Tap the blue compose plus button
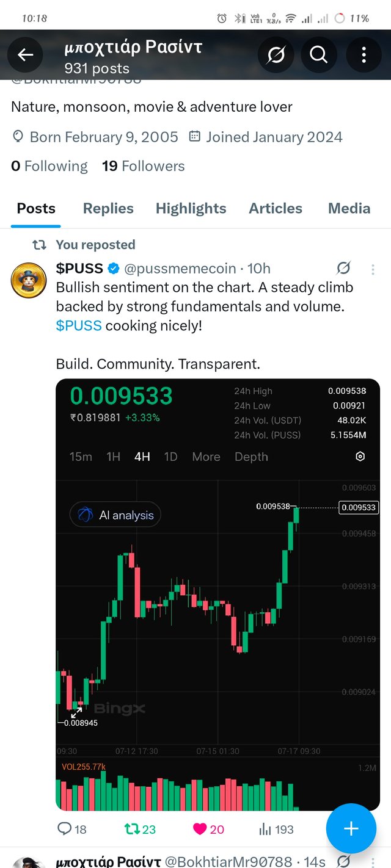 pos(351,828)
